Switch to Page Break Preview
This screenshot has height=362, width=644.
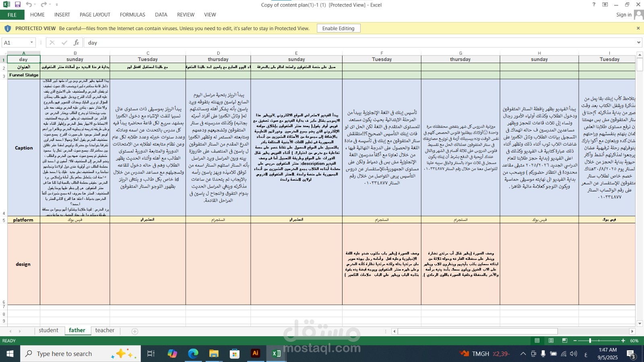click(x=565, y=341)
